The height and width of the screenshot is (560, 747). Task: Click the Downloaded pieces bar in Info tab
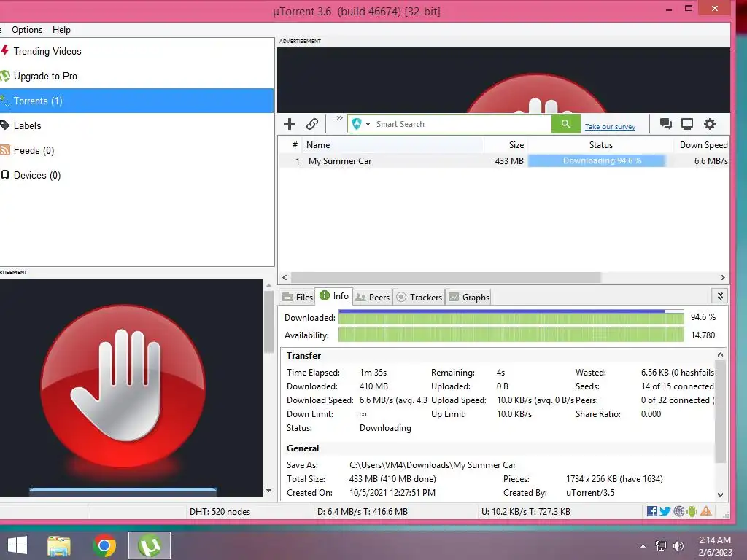511,317
